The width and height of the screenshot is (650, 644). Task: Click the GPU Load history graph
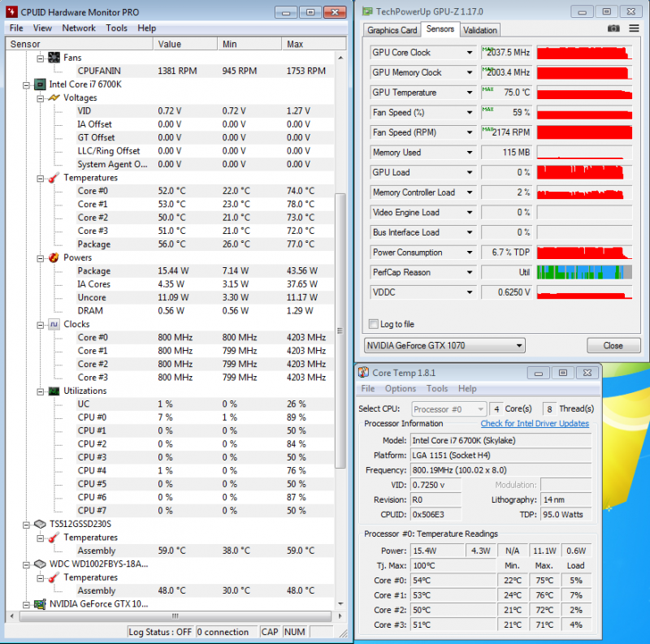tap(584, 172)
